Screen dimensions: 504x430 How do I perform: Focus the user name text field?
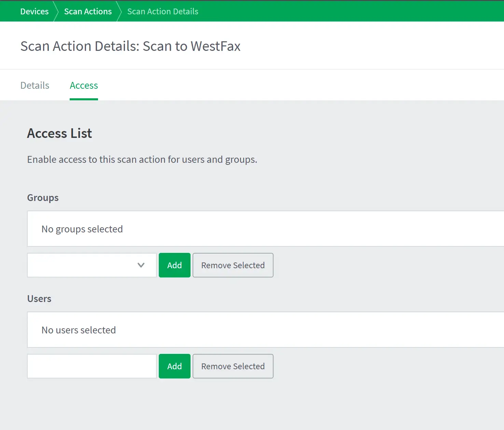[92, 366]
